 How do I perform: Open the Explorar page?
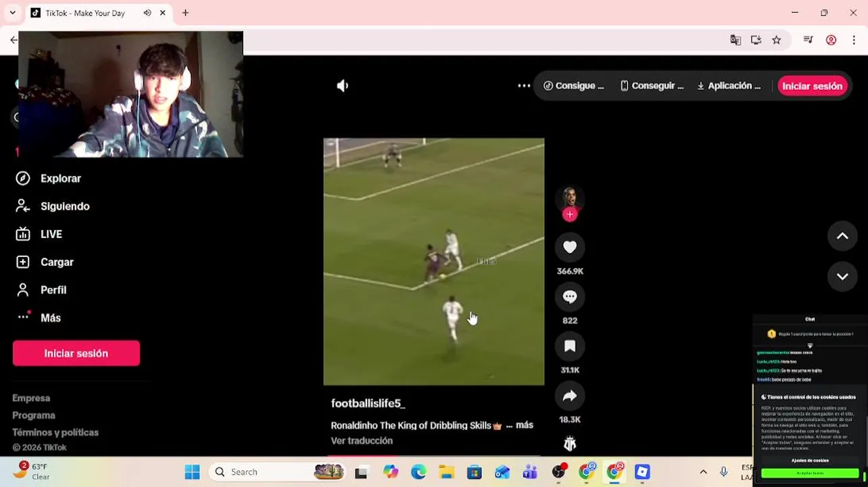[x=49, y=179]
